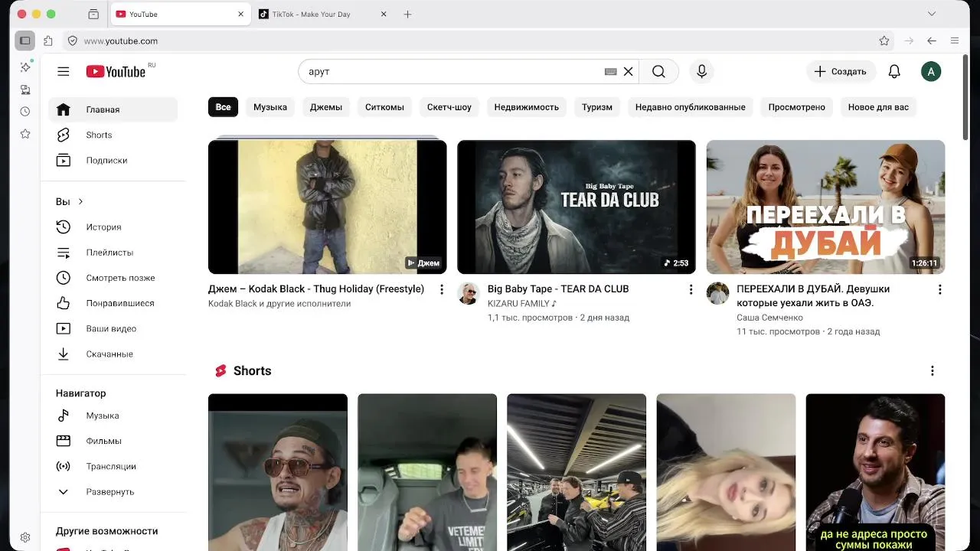The width and height of the screenshot is (980, 551).
Task: Expand the Вы section chevron
Action: [x=80, y=201]
